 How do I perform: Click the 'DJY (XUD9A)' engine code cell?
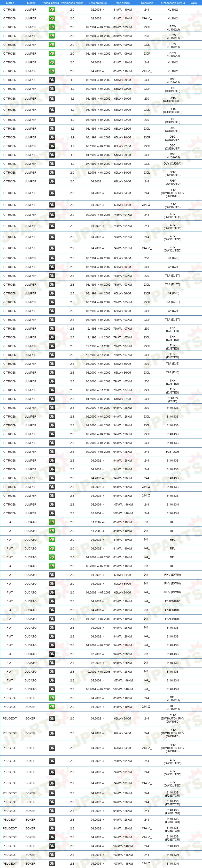pyautogui.click(x=173, y=164)
